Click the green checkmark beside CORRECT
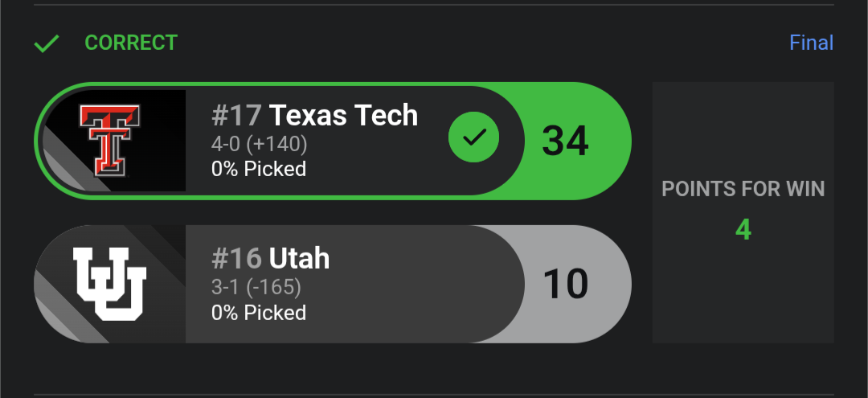The width and height of the screenshot is (868, 398). point(47,43)
